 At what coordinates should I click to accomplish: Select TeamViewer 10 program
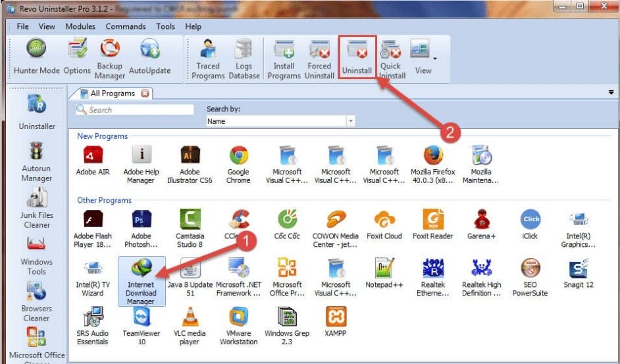click(x=142, y=326)
